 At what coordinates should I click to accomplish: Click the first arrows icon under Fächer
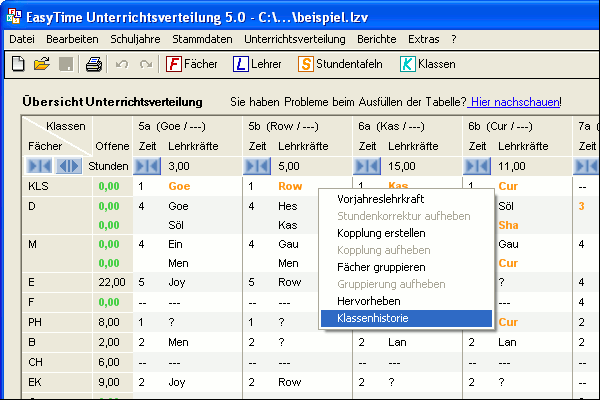point(37,166)
